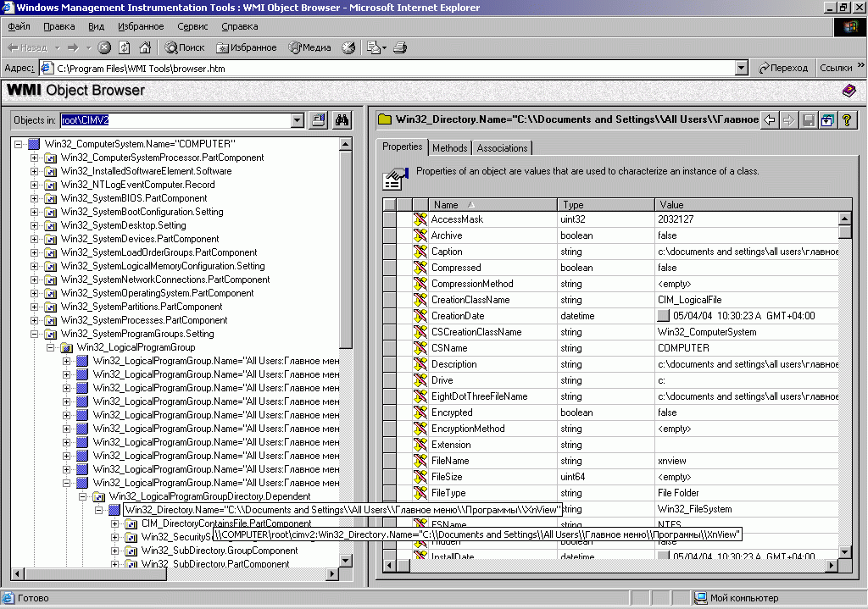The image size is (868, 609).
Task: Open the Сервис menu
Action: point(192,26)
